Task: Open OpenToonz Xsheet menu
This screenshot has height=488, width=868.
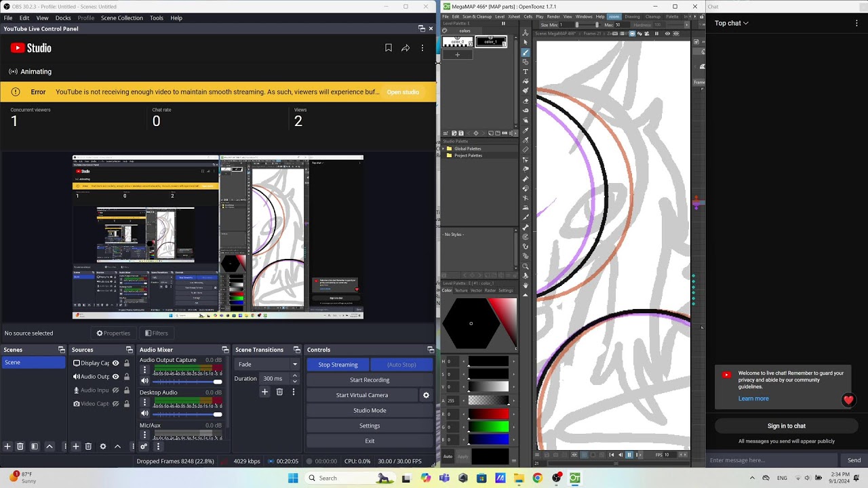Action: pos(514,16)
